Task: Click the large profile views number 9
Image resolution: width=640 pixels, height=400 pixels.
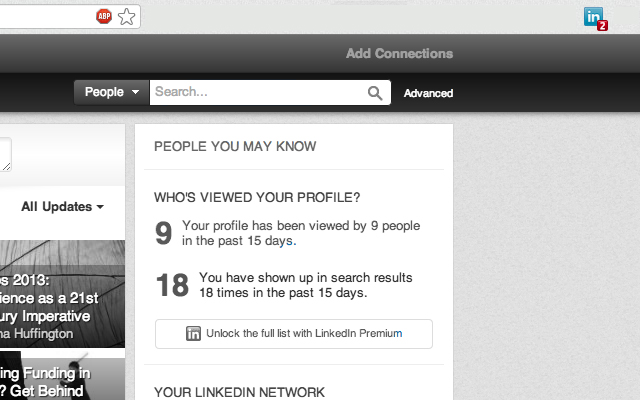Action: coord(164,234)
